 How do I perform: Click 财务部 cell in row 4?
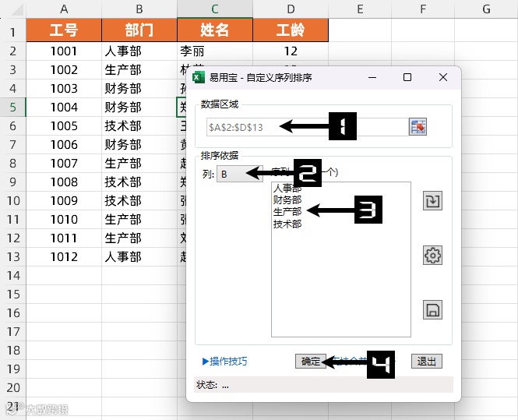pyautogui.click(x=139, y=89)
